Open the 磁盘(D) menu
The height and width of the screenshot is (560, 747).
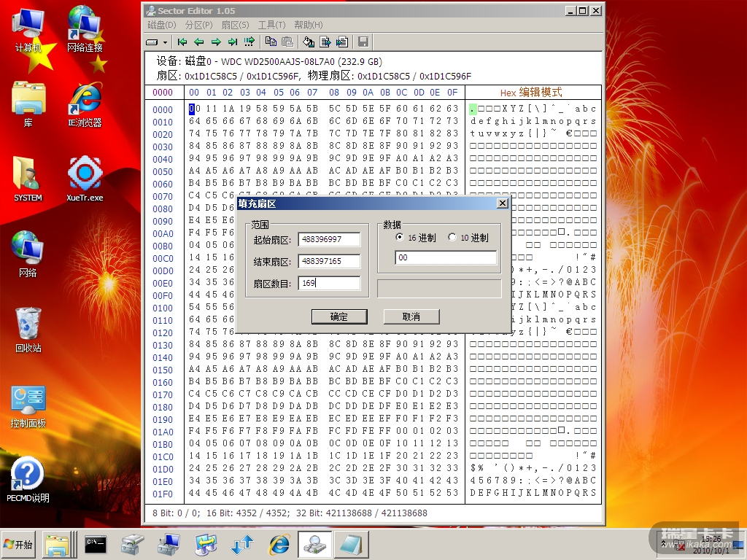[162, 25]
